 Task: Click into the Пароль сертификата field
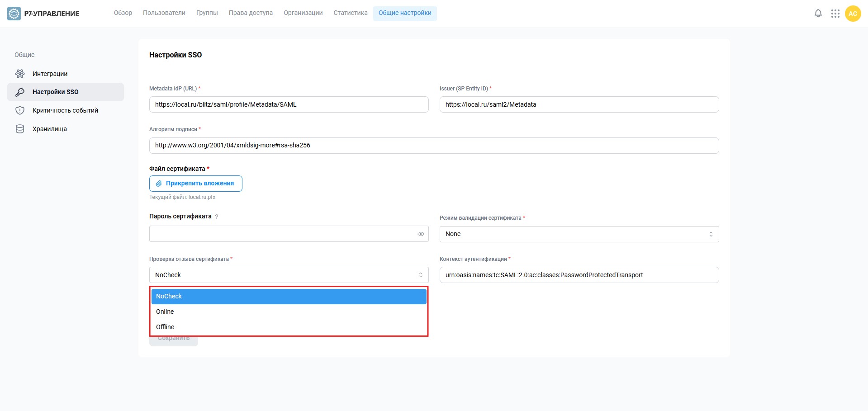click(289, 234)
